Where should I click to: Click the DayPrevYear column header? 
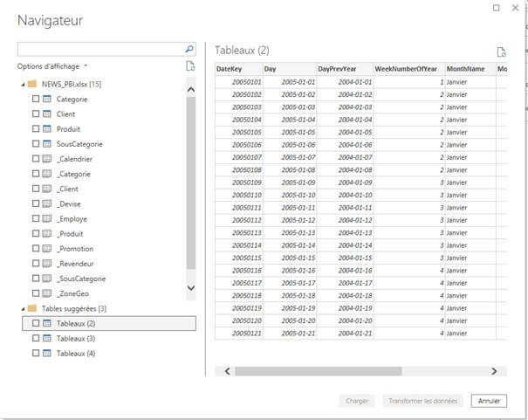pos(345,69)
